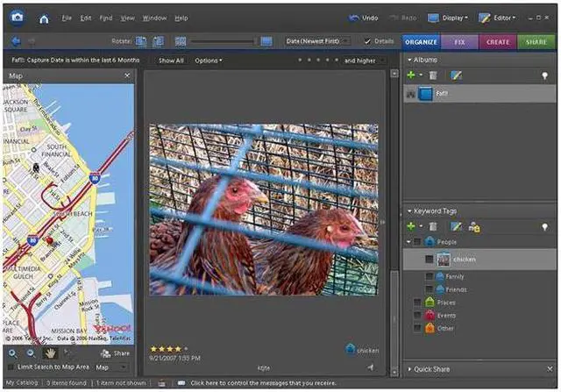Zoom in on the map
561x392 pixels.
coord(12,353)
